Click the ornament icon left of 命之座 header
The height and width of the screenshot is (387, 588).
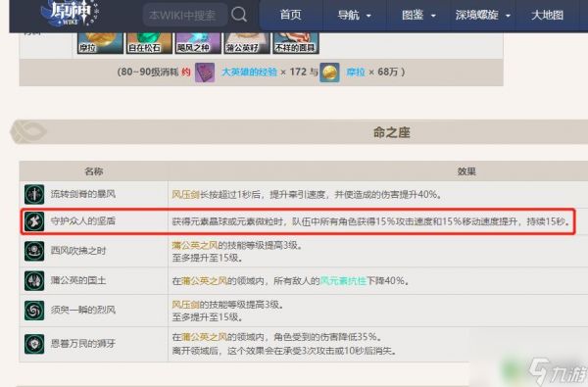[x=28, y=131]
